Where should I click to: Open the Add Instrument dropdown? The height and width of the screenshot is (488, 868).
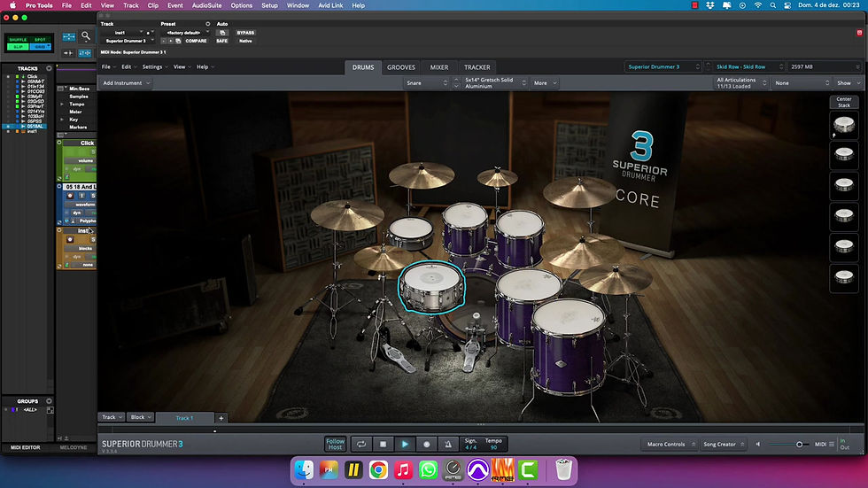coord(126,83)
